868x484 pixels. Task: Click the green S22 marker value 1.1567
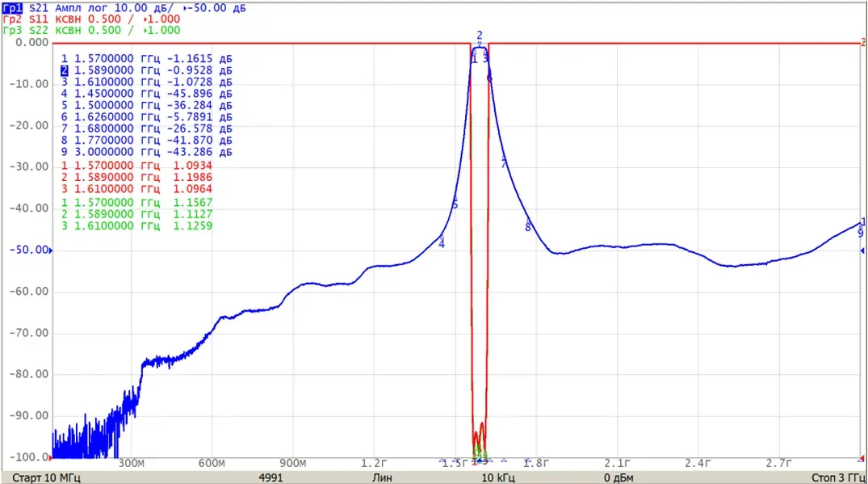pos(193,203)
